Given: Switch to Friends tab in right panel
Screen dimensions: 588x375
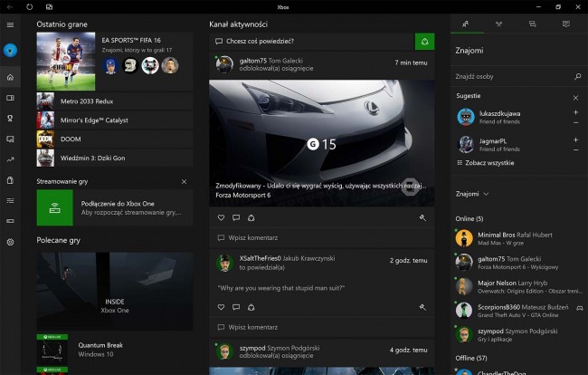Looking at the screenshot, I should click(466, 24).
